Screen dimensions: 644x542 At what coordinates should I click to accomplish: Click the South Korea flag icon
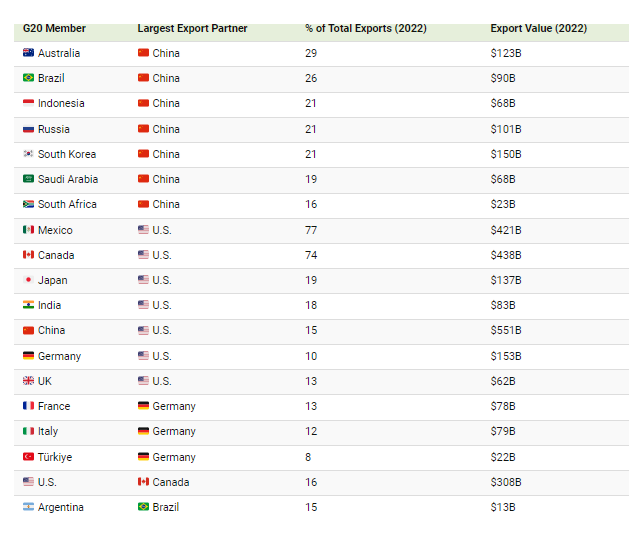(28, 154)
